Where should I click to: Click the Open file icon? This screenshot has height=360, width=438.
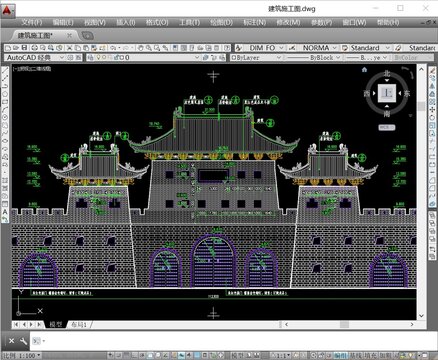tap(16, 48)
